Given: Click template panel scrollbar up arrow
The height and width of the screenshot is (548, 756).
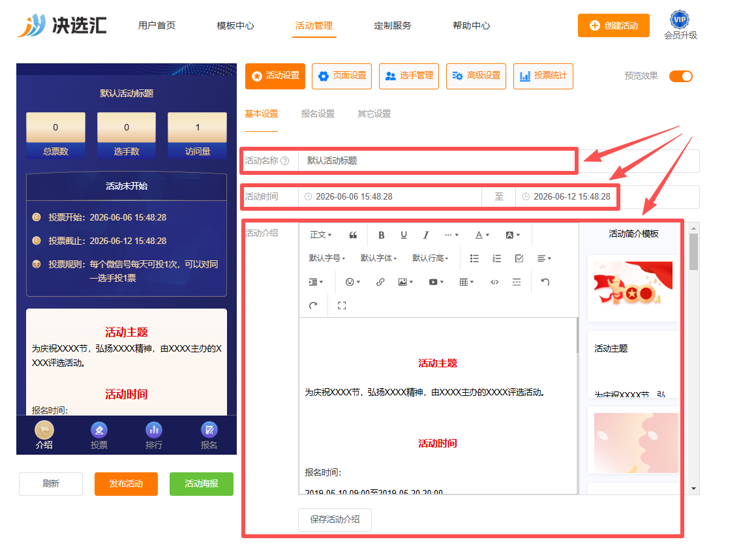Looking at the screenshot, I should point(694,228).
